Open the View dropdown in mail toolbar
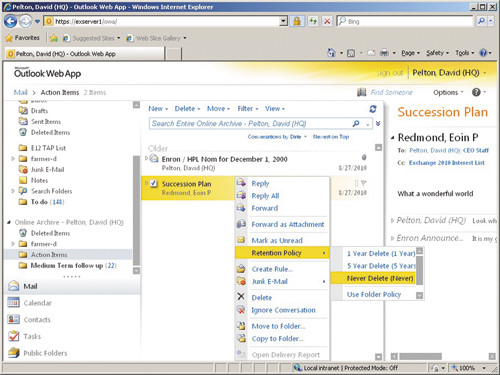 tap(275, 109)
